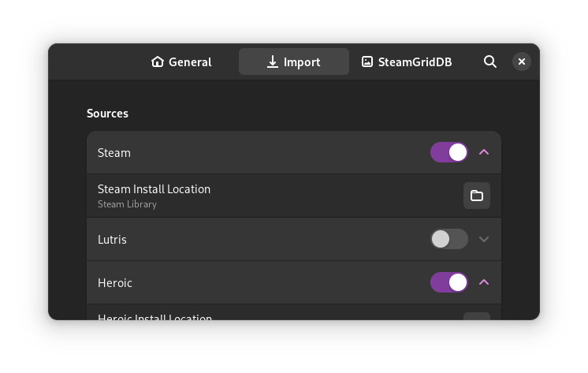Click the image icon beside SteamGridDB
The image size is (588, 373).
pyautogui.click(x=367, y=62)
